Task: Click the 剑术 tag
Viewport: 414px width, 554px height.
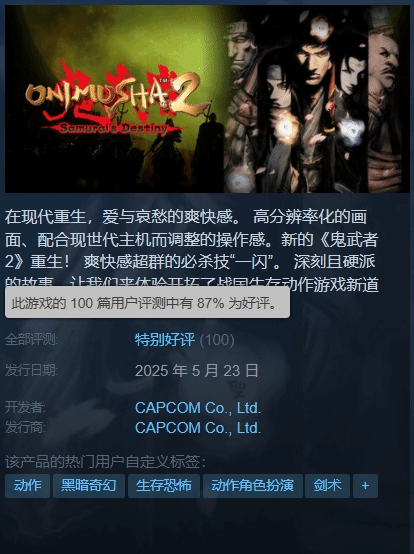Action: (327, 486)
